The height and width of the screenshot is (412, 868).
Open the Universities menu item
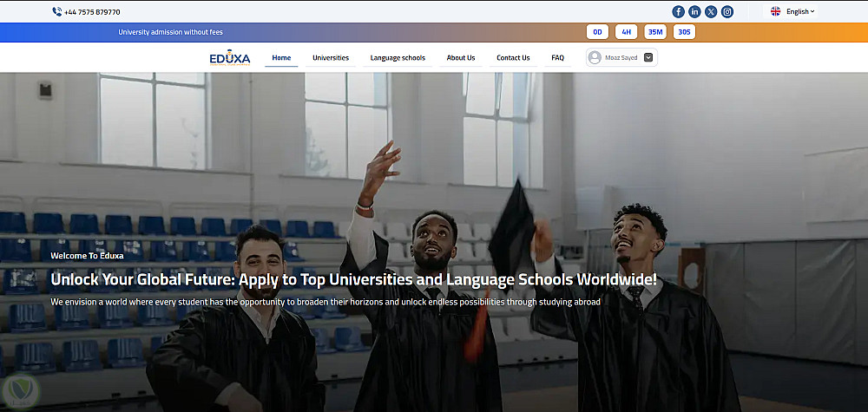coord(331,57)
